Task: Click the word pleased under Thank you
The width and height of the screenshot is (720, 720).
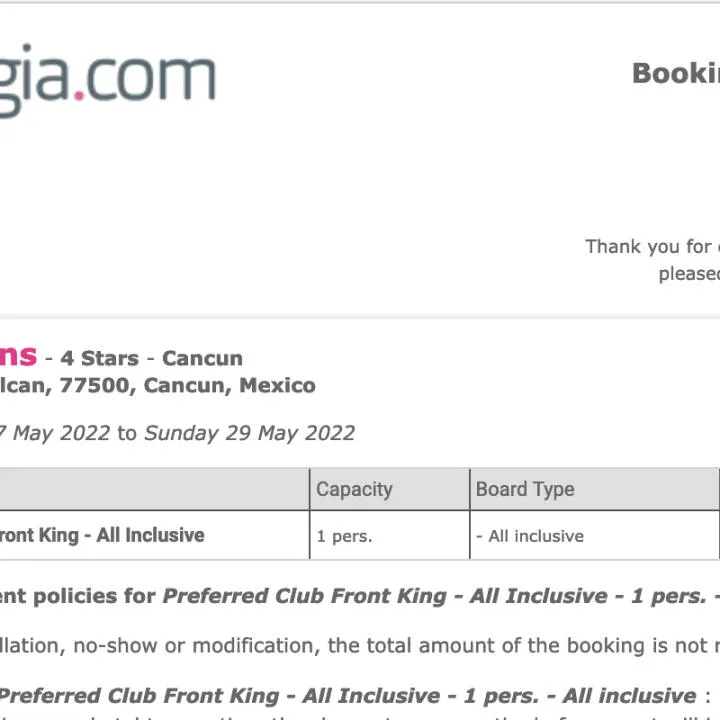Action: pos(689,274)
